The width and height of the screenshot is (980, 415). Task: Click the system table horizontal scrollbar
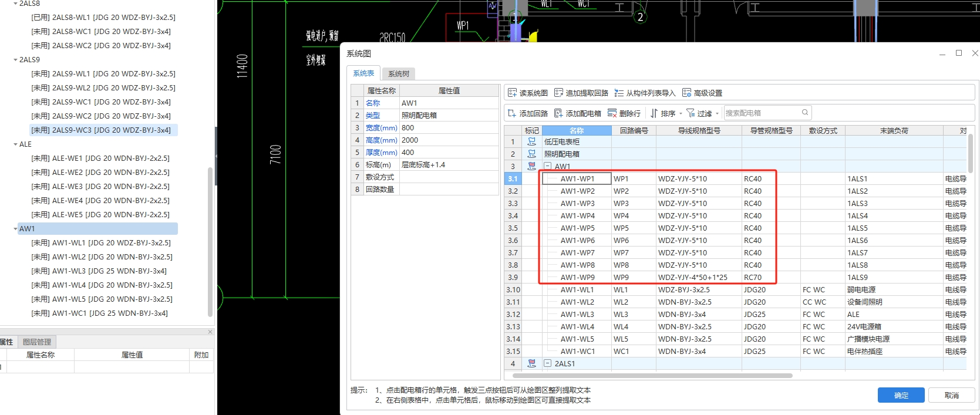point(652,375)
